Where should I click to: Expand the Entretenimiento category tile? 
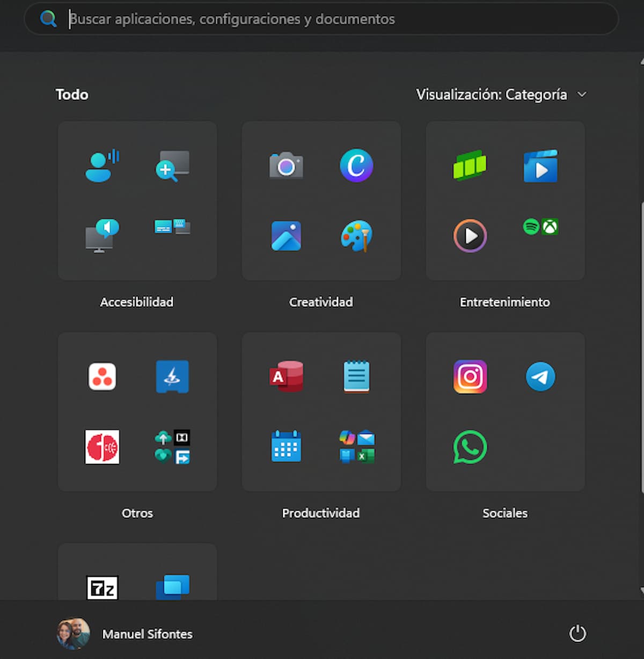[504, 302]
